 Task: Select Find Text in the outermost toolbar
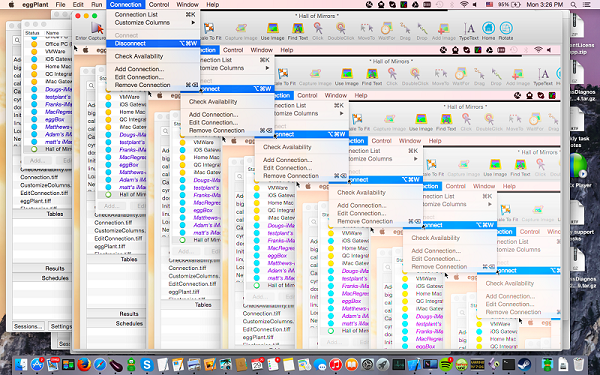[297, 31]
